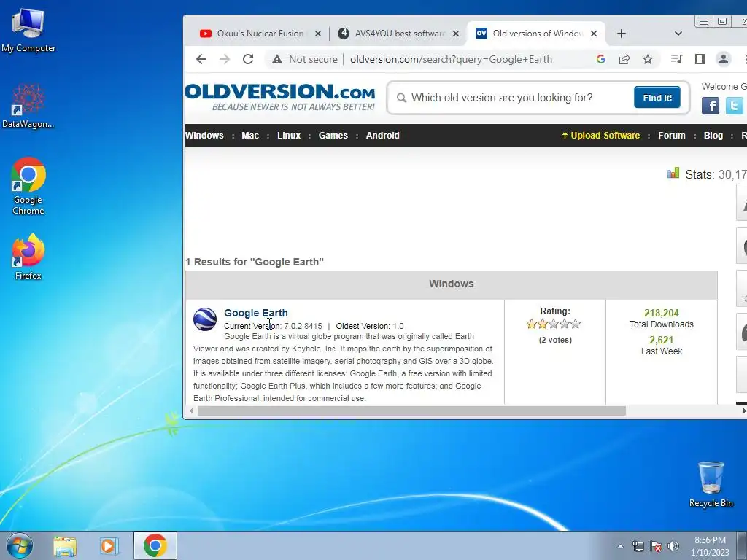This screenshot has width=747, height=560.
Task: Open the Forum link
Action: (672, 135)
